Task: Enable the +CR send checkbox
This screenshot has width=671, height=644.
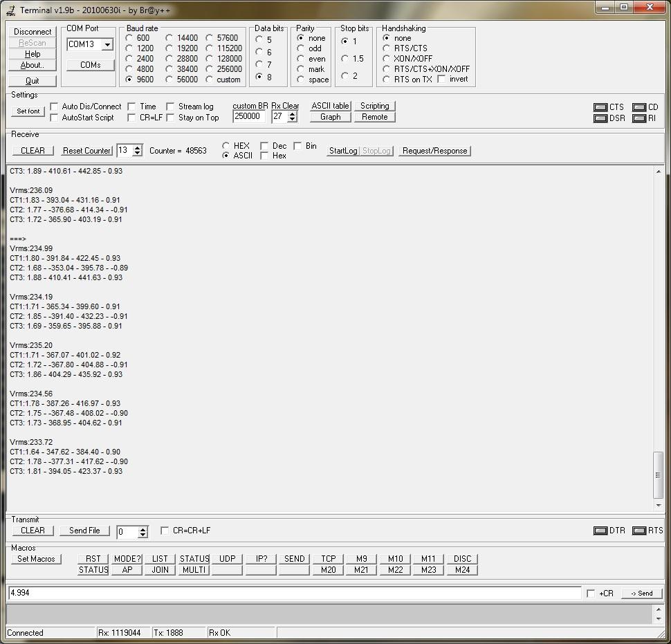Action: (591, 594)
